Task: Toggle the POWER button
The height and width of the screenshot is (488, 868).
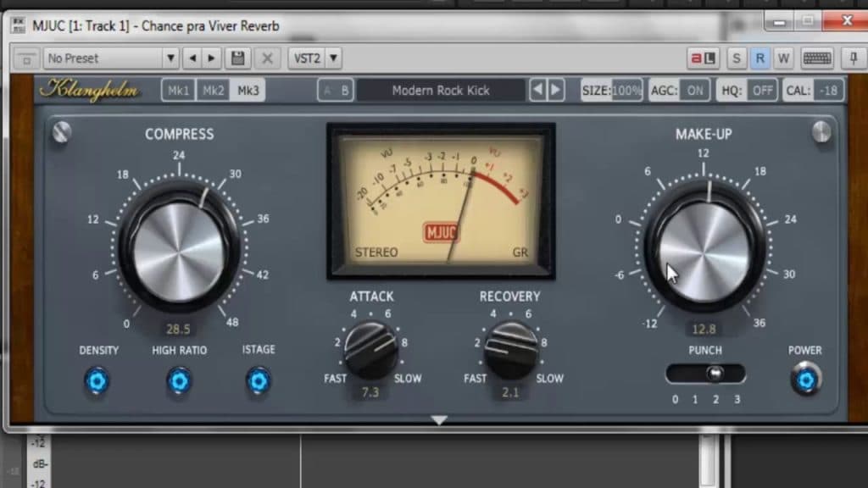Action: (x=805, y=381)
